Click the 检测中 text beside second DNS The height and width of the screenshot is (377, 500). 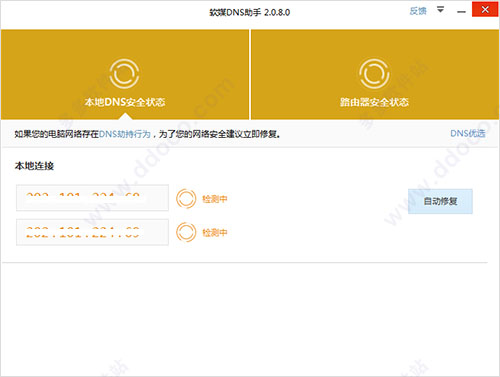point(215,232)
